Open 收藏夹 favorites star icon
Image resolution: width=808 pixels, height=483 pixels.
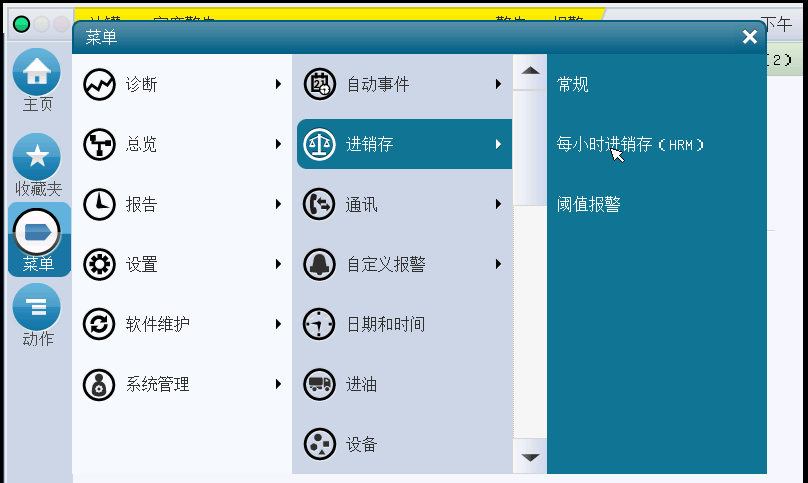coord(37,156)
